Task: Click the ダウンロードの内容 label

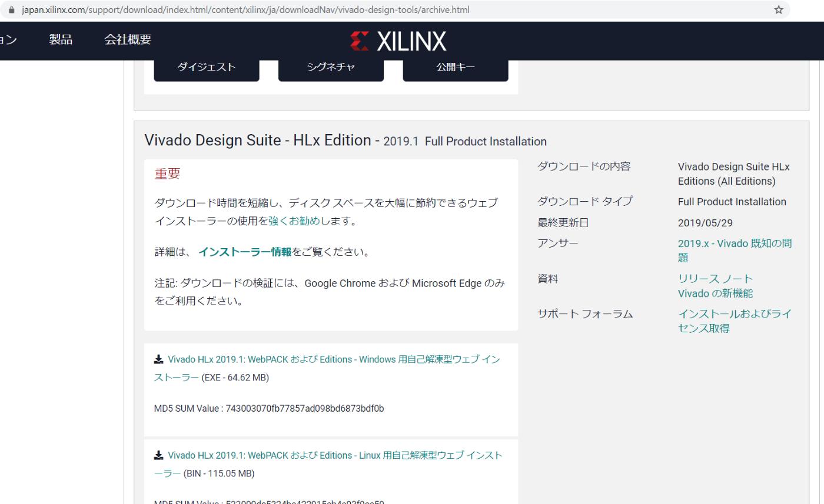Action: pyautogui.click(x=584, y=166)
